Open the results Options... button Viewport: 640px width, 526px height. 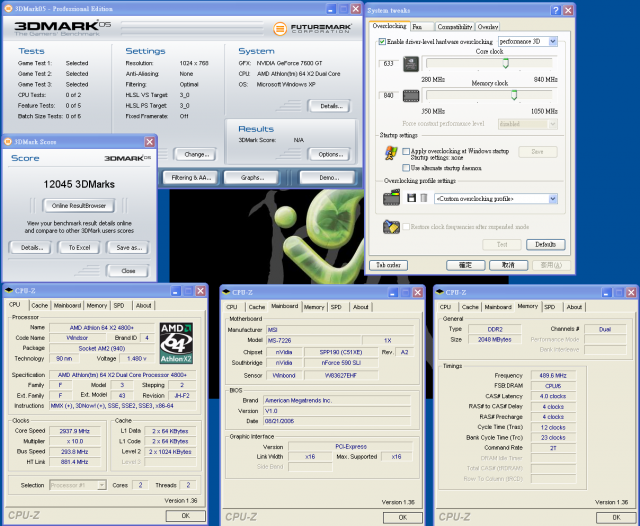(x=330, y=155)
